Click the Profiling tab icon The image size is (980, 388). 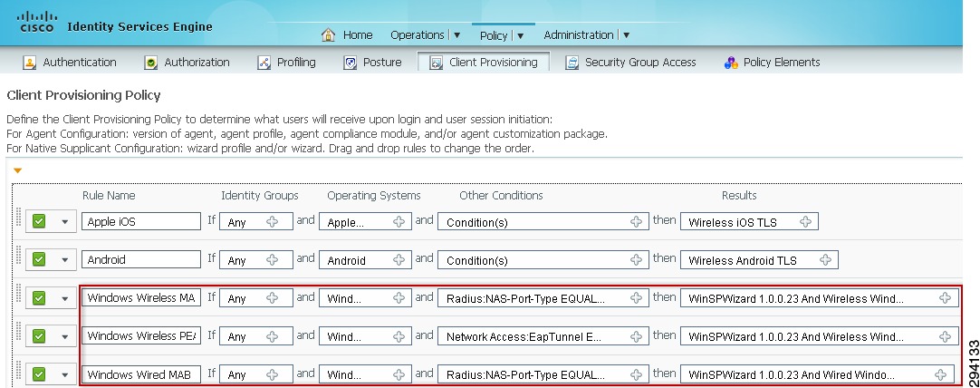click(x=264, y=63)
